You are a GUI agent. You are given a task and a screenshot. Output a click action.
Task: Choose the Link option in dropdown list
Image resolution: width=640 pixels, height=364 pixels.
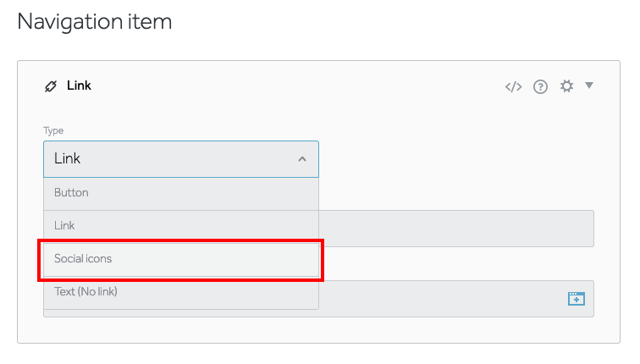pos(181,226)
